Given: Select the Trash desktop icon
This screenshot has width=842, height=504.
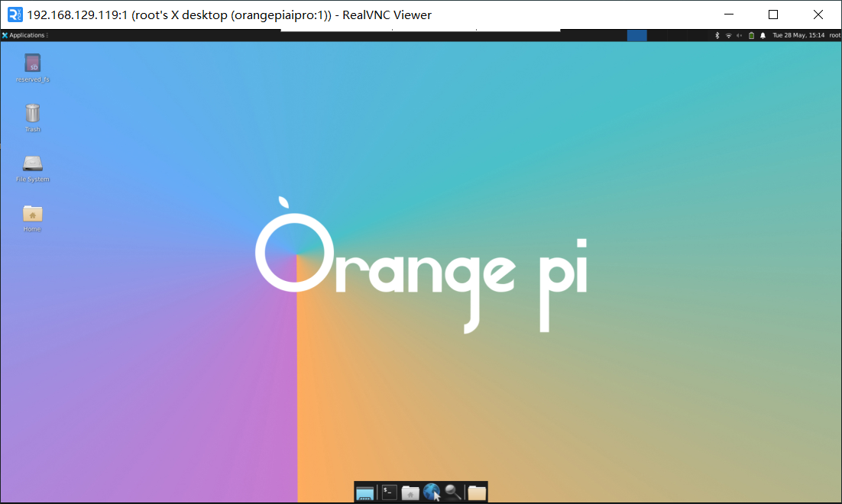Looking at the screenshot, I should pos(32,118).
